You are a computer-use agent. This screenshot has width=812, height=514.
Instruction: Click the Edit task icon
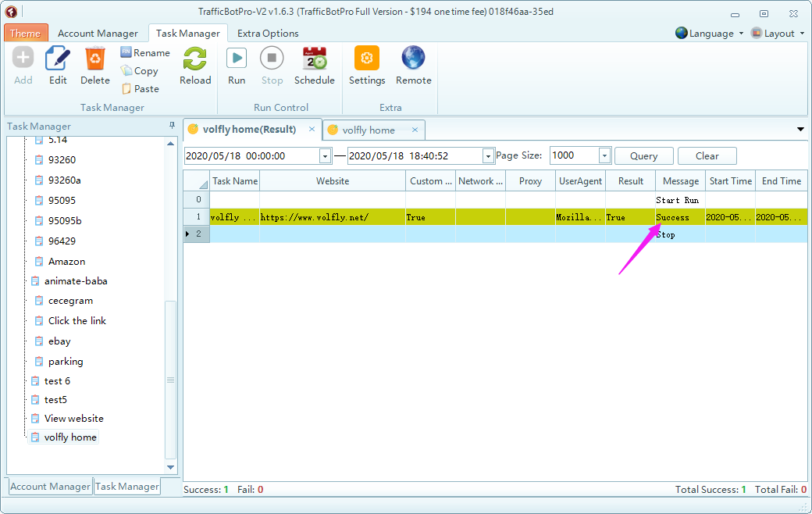(58, 59)
